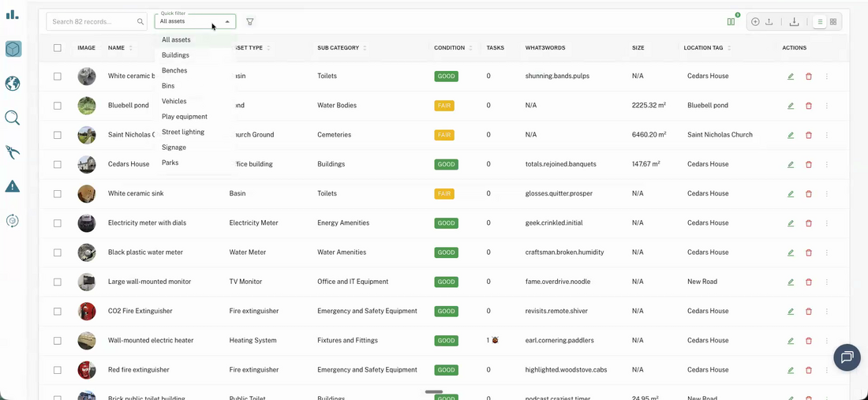Edit the Bluebell pond asset pencil icon
Screen dimensions: 868x400
pos(791,106)
